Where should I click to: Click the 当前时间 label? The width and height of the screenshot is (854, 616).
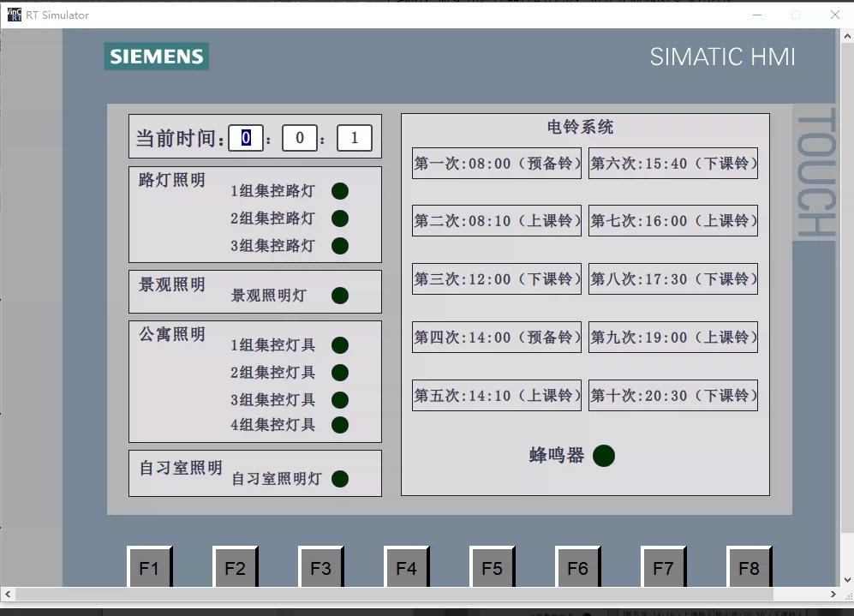[180, 138]
